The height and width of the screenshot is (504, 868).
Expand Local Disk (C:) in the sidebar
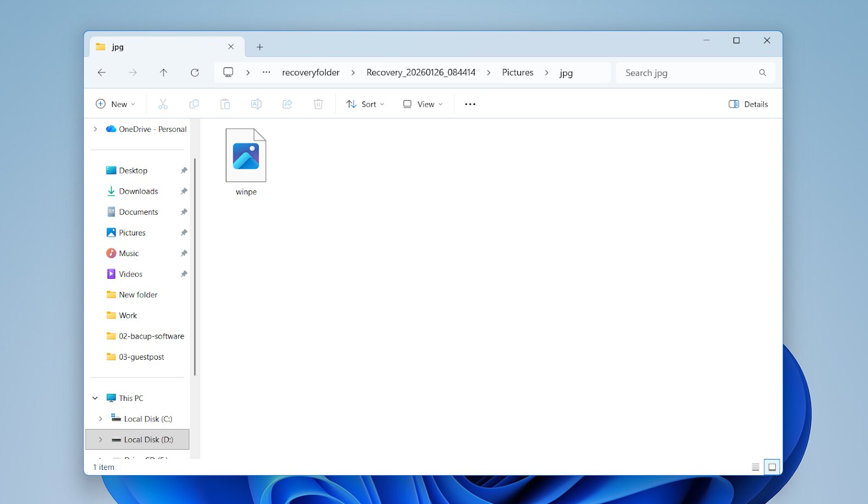[100, 418]
